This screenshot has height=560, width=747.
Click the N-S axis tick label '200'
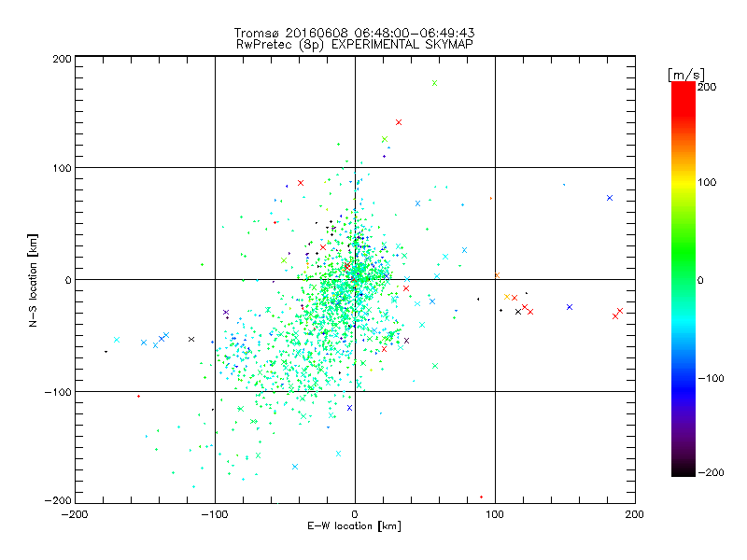(63, 59)
